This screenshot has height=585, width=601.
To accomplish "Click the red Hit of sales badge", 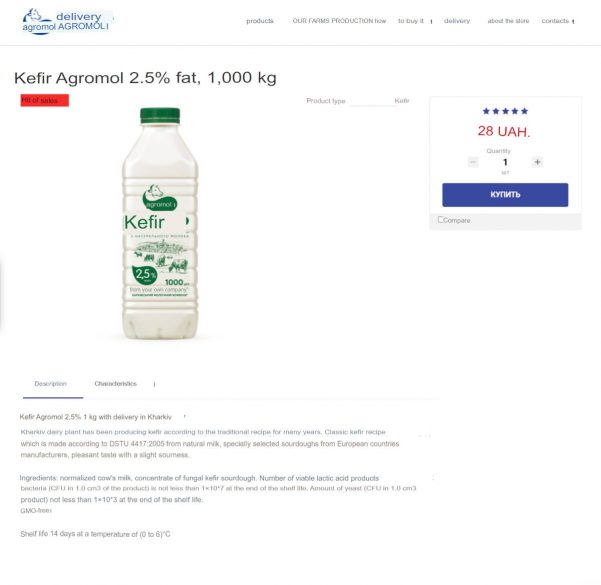I will [44, 100].
